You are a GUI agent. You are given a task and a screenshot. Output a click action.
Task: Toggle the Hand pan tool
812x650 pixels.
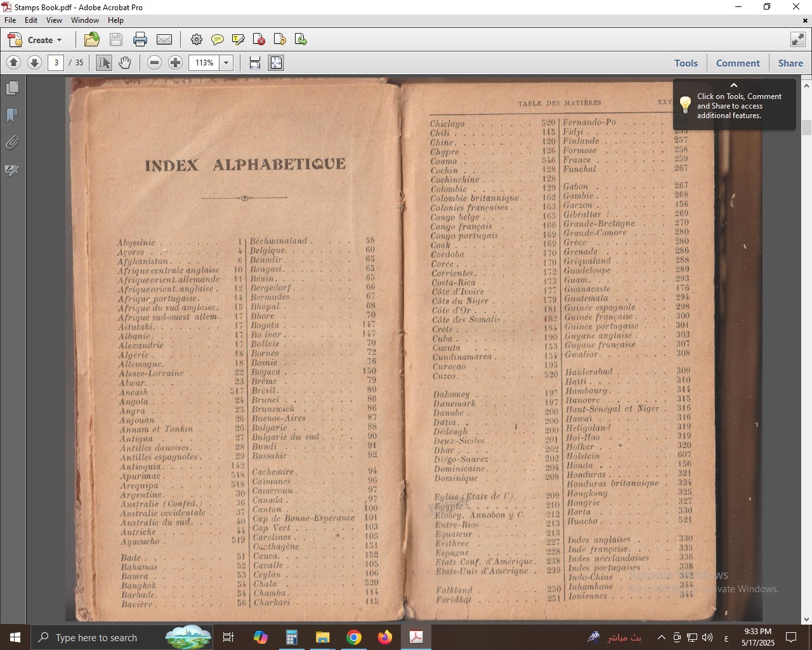125,63
